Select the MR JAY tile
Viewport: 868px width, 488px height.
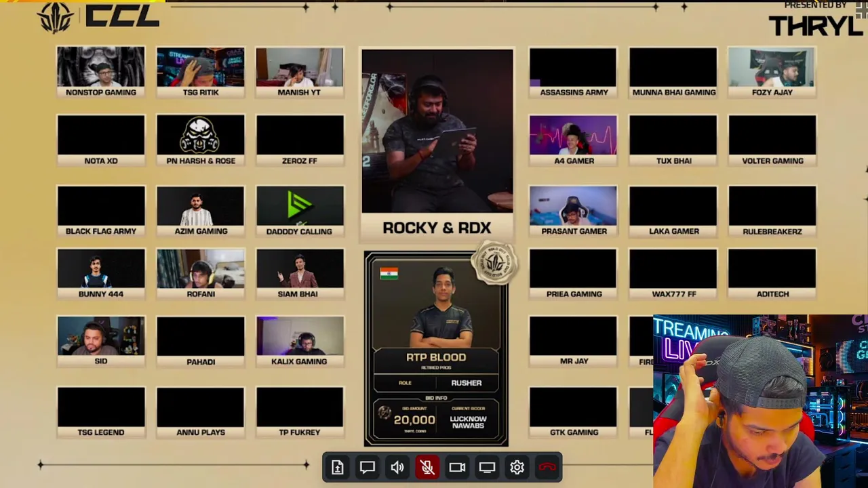[x=573, y=342]
